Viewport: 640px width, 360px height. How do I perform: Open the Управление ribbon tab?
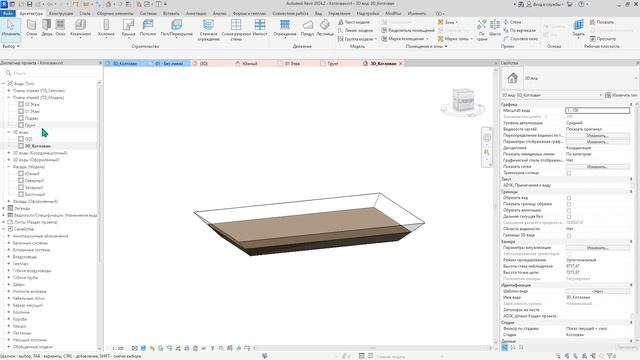(339, 13)
